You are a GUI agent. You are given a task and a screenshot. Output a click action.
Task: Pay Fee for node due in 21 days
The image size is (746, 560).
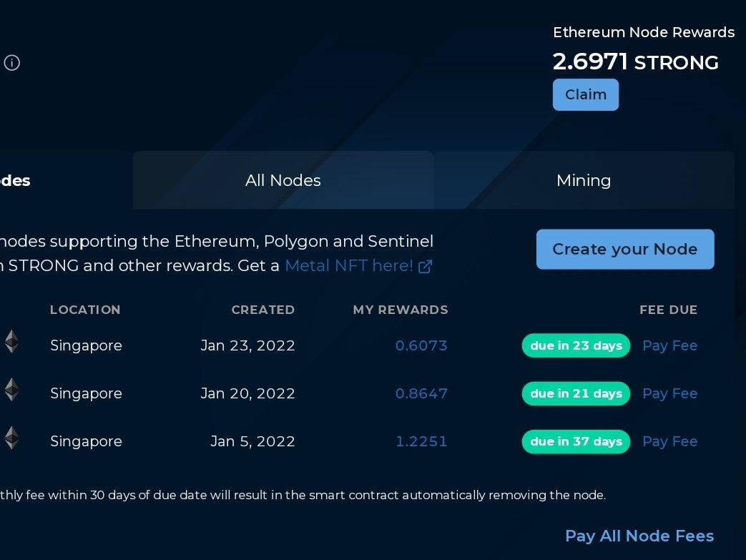point(670,393)
